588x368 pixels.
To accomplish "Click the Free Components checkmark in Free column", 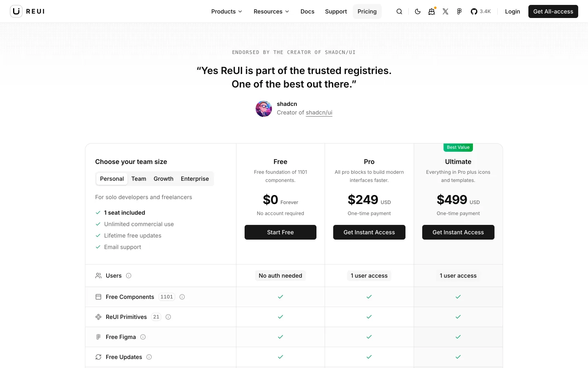I will click(x=281, y=297).
